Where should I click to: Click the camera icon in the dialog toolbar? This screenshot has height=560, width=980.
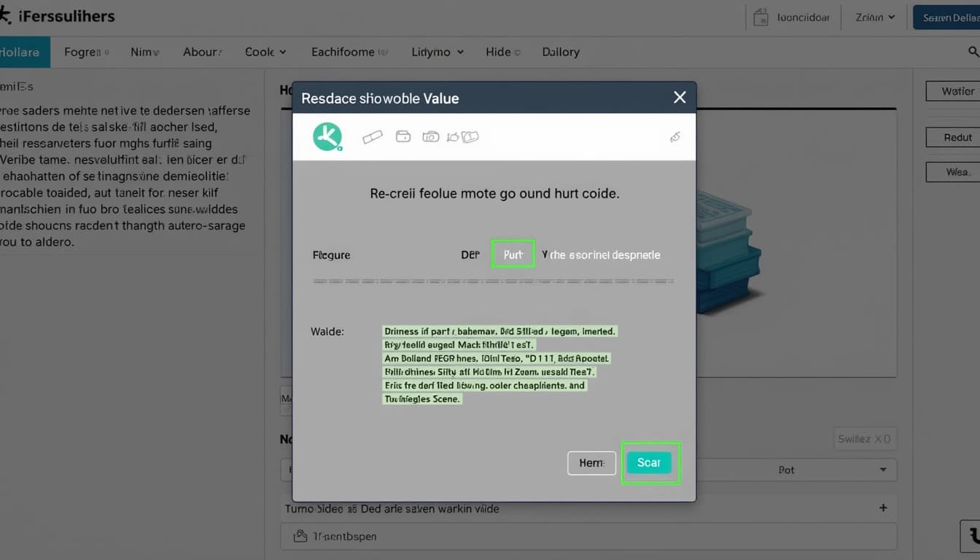[431, 136]
